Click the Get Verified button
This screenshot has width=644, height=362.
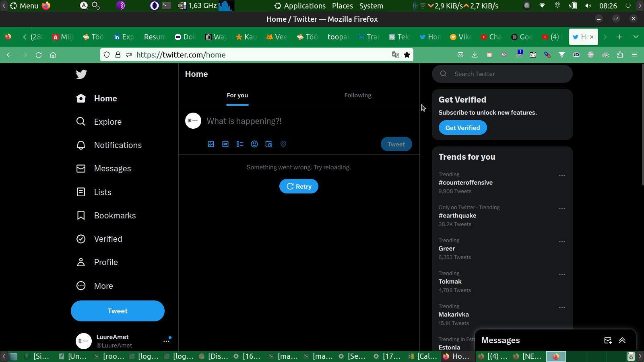click(462, 128)
